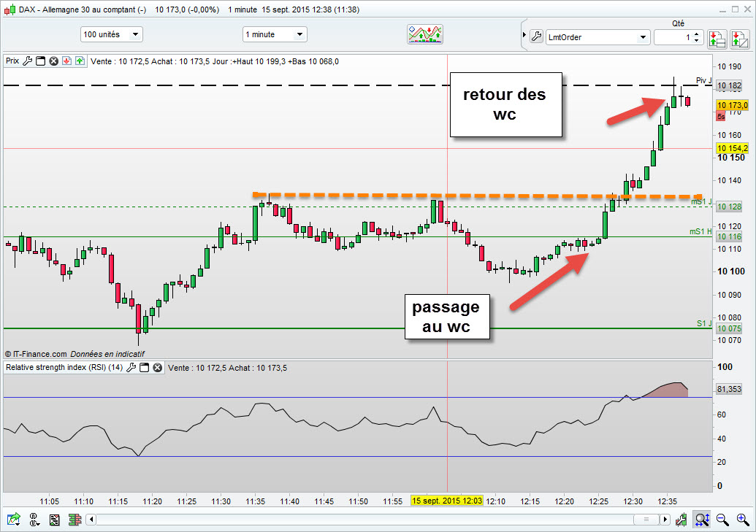
Task: Click the 10 100 price axis label
Action: [731, 271]
